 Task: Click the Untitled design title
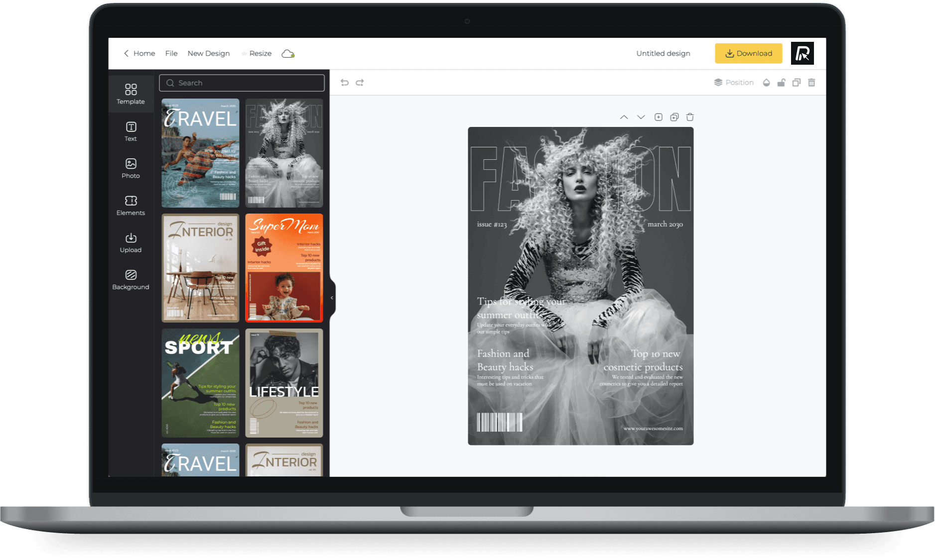663,53
